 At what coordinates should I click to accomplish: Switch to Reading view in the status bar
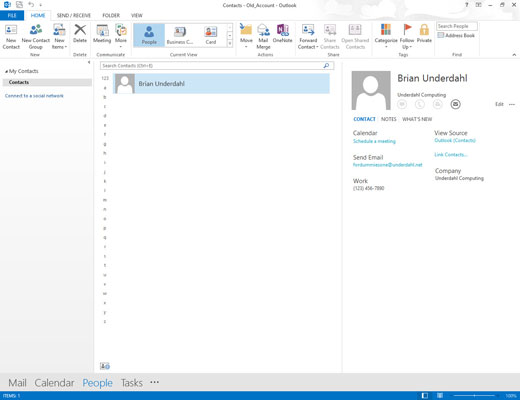[x=440, y=396]
